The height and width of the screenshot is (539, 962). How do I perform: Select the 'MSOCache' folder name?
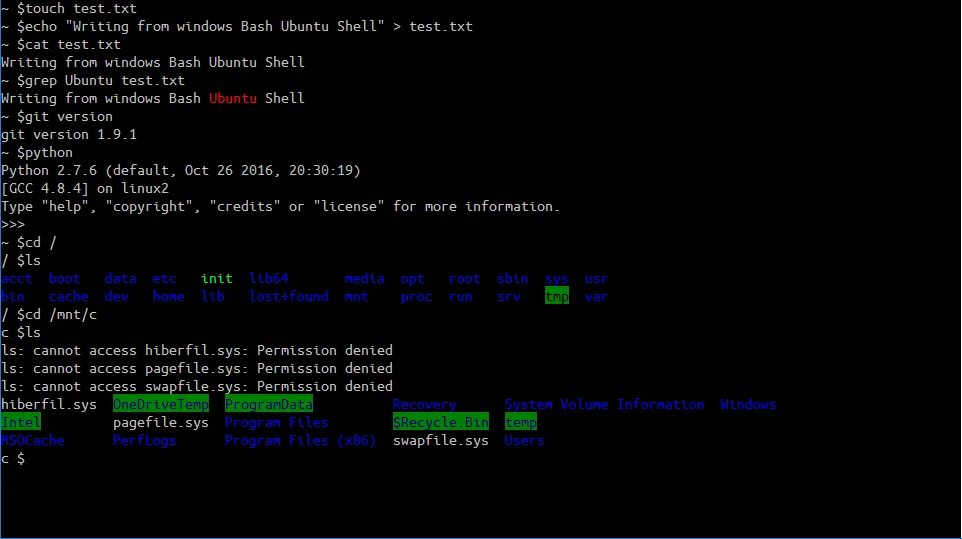[x=33, y=440]
